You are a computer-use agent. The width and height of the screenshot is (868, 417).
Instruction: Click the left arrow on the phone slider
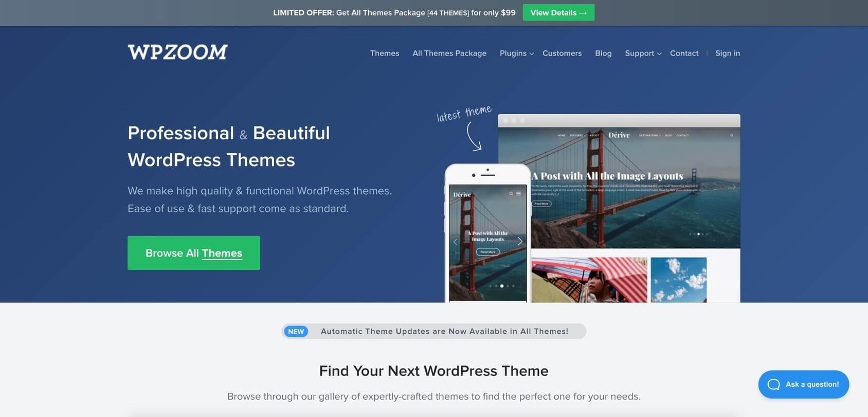(x=455, y=241)
